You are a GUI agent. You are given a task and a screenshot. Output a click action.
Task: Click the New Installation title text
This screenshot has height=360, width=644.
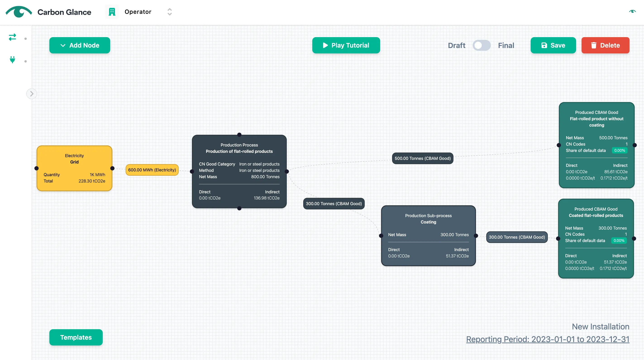pos(601,326)
